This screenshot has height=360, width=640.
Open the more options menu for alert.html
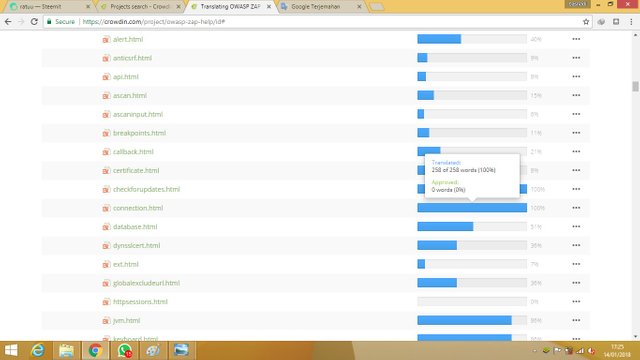576,39
